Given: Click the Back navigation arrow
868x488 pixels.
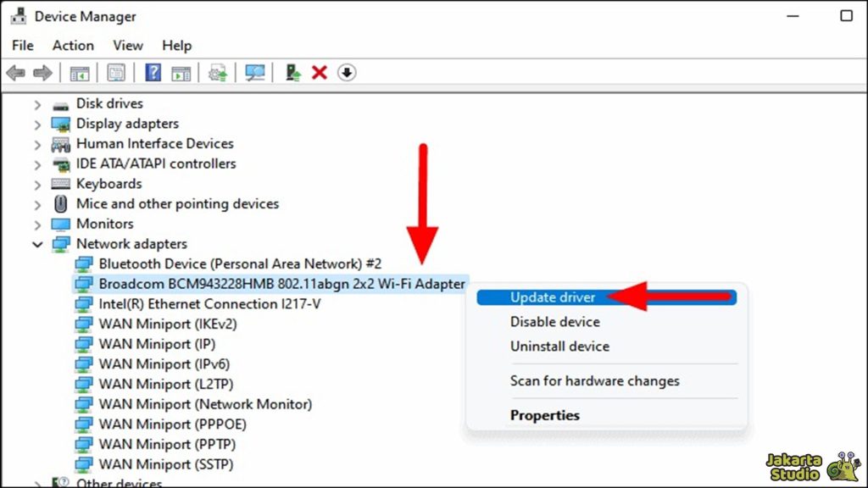Looking at the screenshot, I should click(14, 72).
